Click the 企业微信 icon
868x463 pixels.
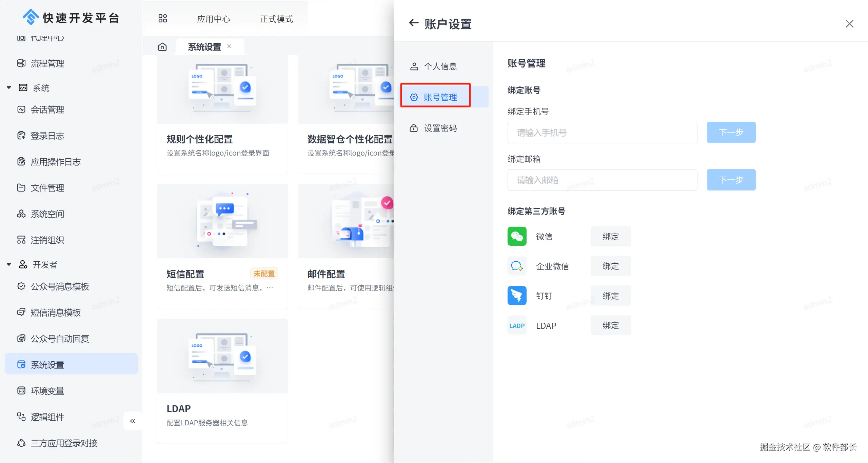pos(517,266)
